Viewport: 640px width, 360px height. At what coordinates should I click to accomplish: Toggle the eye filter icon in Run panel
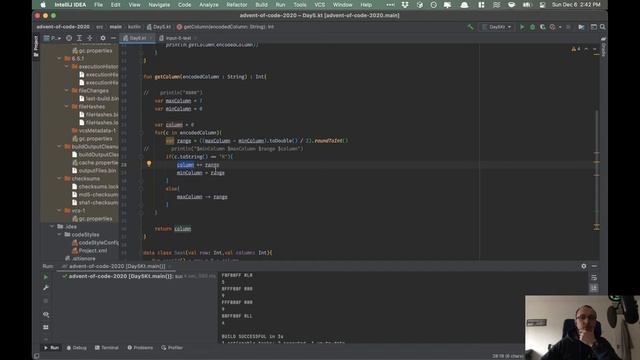(46, 315)
